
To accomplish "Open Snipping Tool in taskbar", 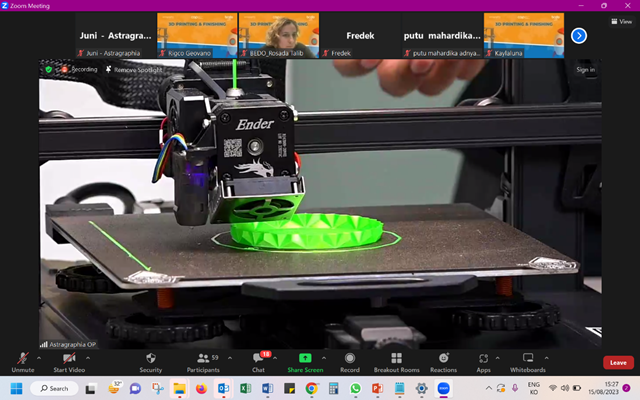I will (158, 388).
